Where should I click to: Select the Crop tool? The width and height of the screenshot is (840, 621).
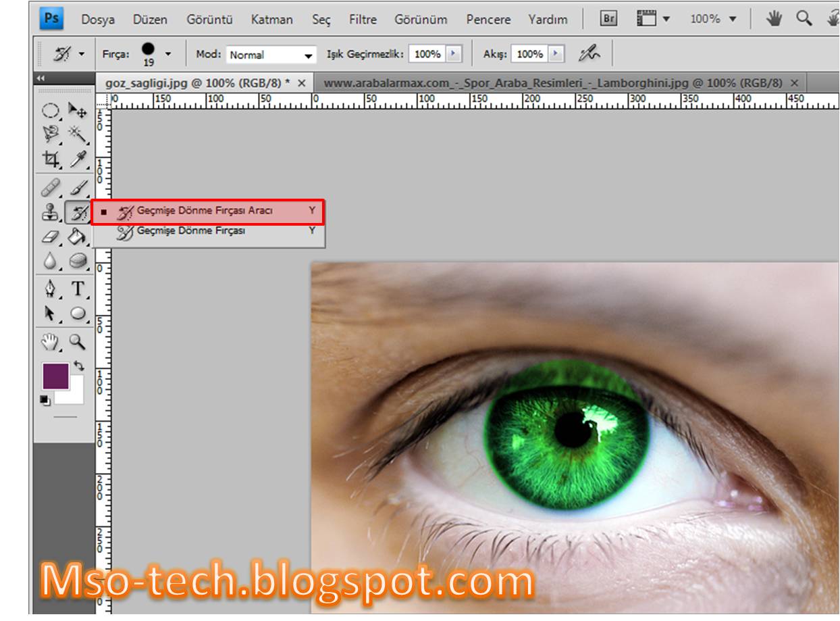click(51, 159)
